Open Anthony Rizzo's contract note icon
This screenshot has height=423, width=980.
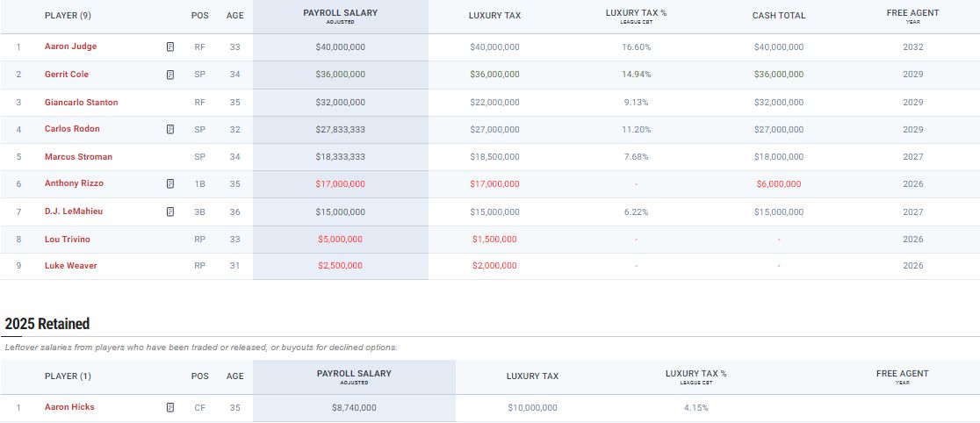click(170, 183)
